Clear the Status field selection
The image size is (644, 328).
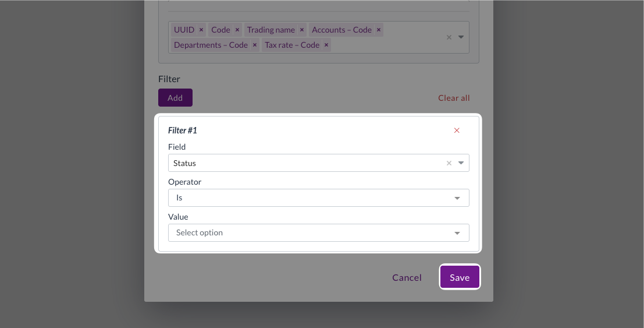click(449, 163)
